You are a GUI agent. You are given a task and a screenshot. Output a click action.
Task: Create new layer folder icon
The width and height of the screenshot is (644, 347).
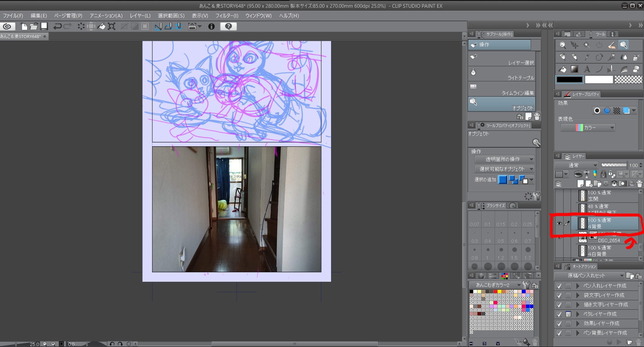(x=597, y=184)
